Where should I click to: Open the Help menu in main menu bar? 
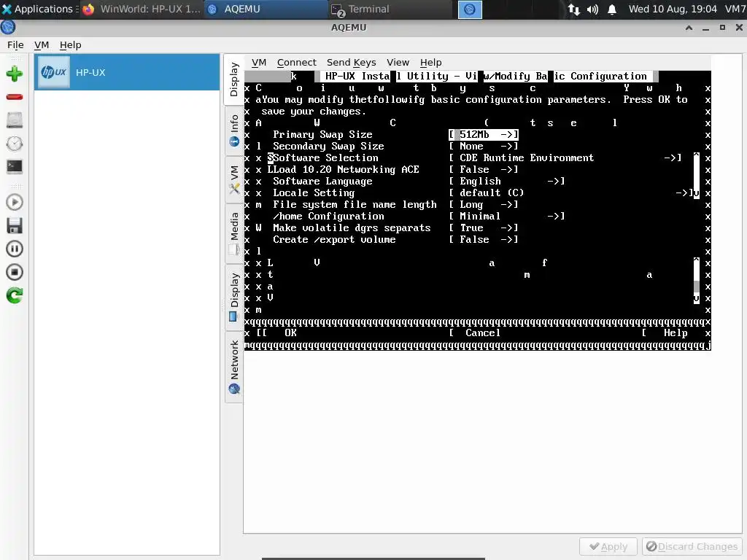(x=71, y=44)
